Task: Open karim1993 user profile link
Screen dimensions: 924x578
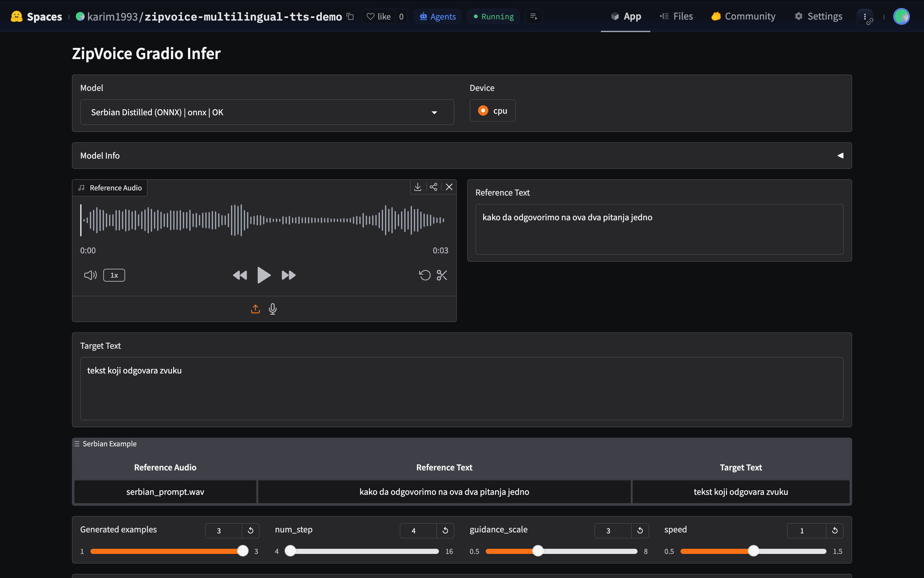Action: (x=112, y=16)
